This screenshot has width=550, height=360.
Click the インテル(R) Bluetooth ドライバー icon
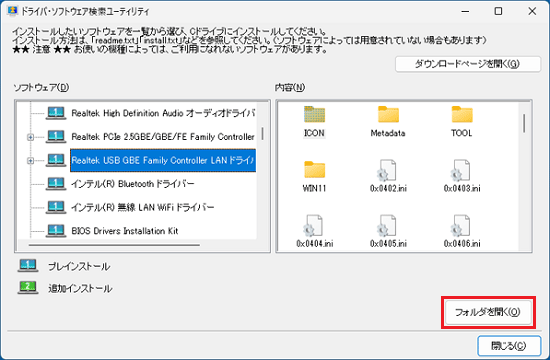click(56, 184)
